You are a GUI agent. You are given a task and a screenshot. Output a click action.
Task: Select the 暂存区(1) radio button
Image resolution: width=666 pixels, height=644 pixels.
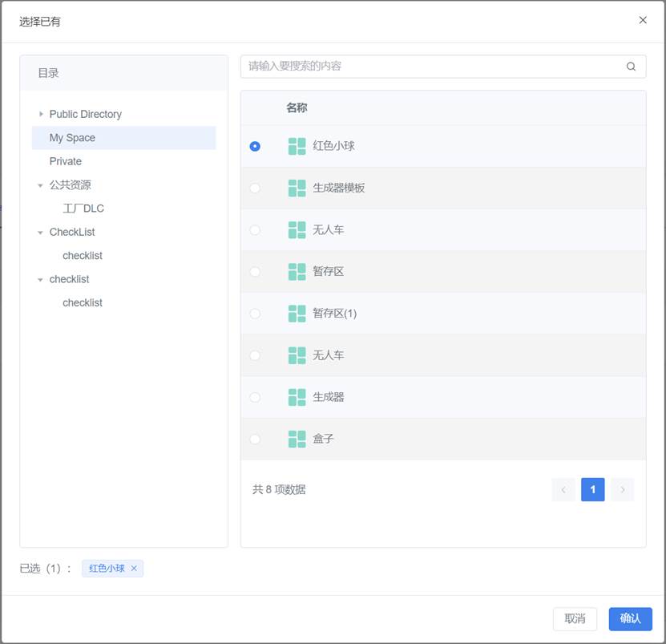(x=255, y=314)
